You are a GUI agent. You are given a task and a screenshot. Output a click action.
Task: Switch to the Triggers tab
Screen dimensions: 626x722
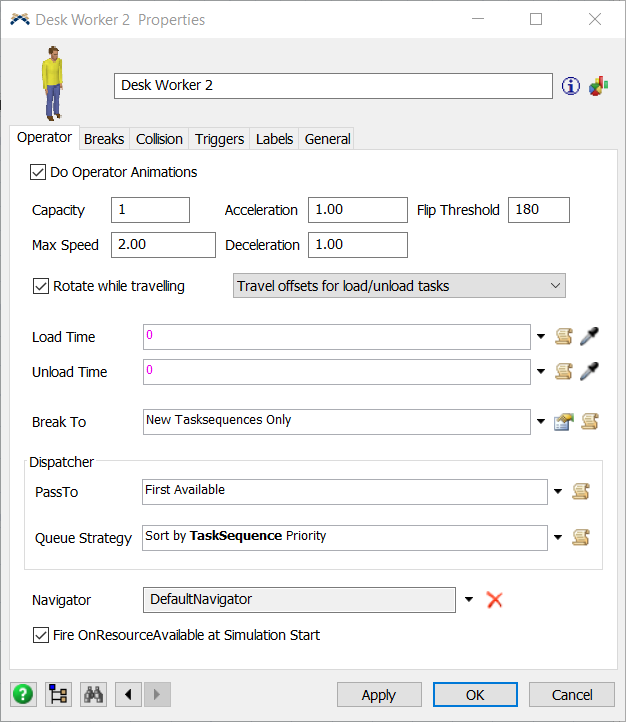pos(219,139)
